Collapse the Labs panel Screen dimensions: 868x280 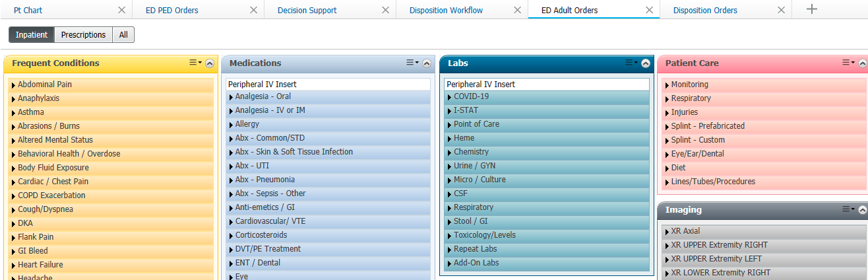(x=646, y=63)
